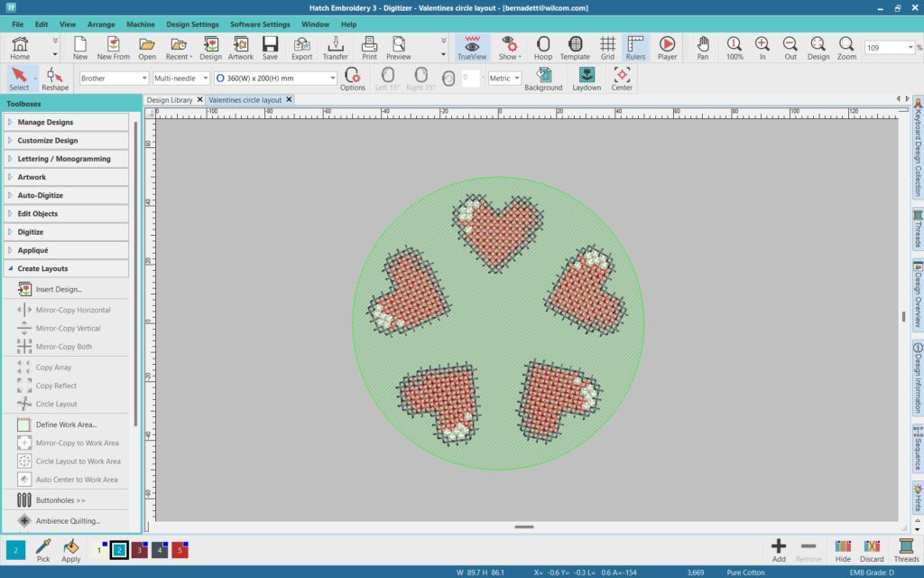924x578 pixels.
Task: Click the Export design icon
Action: tap(301, 47)
